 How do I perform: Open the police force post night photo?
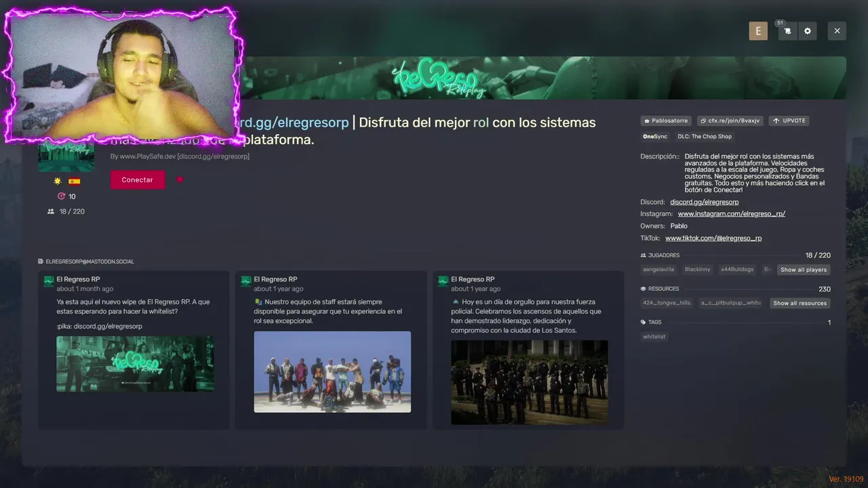(x=530, y=382)
